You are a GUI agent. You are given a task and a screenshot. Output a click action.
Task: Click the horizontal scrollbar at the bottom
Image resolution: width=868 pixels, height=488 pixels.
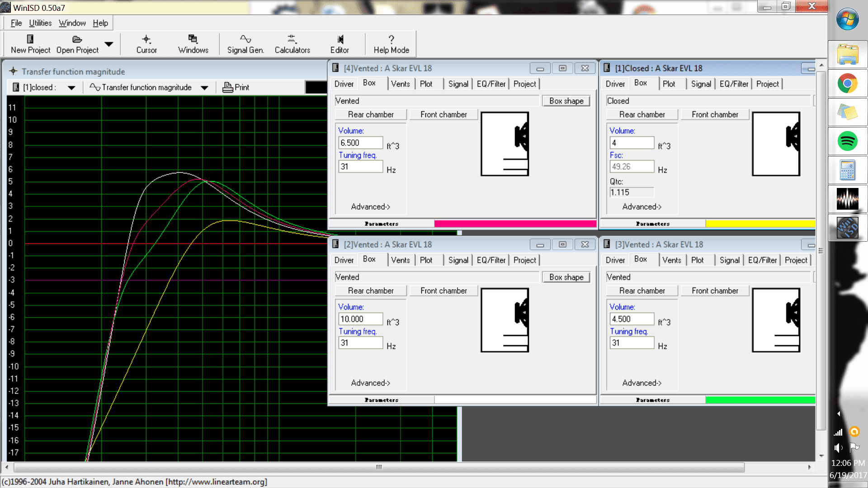coord(379,467)
